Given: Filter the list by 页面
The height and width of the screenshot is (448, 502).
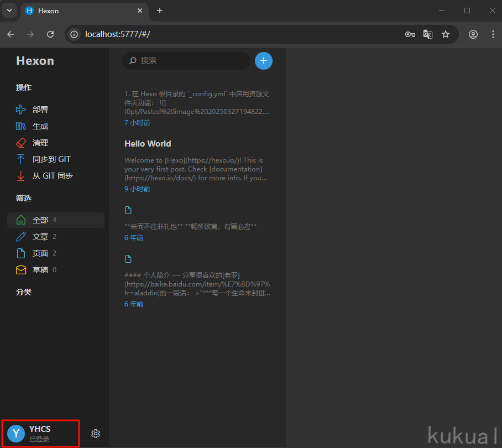Looking at the screenshot, I should (x=56, y=253).
